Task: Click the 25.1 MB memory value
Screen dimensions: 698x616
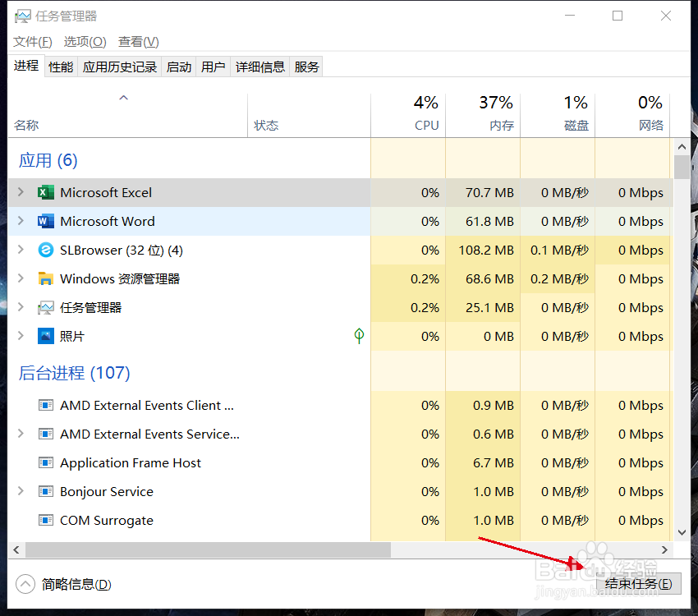Action: click(x=489, y=307)
